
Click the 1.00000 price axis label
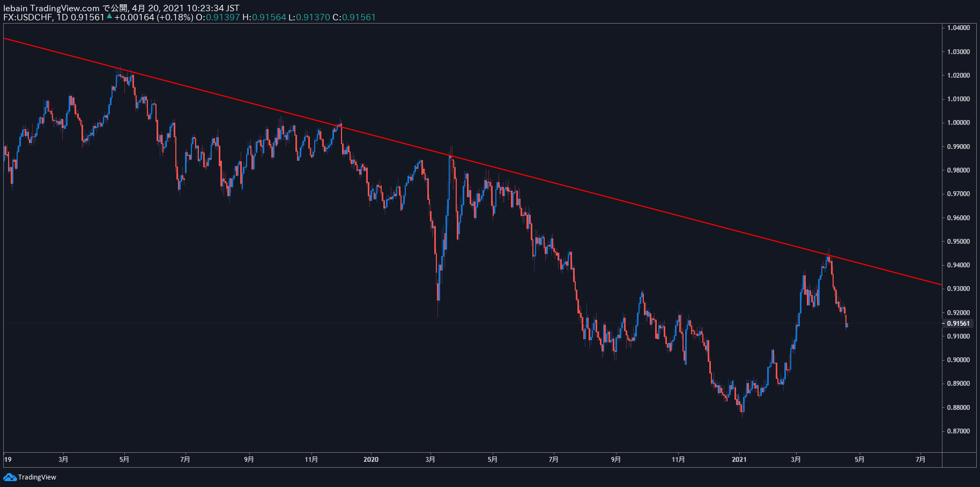point(959,123)
